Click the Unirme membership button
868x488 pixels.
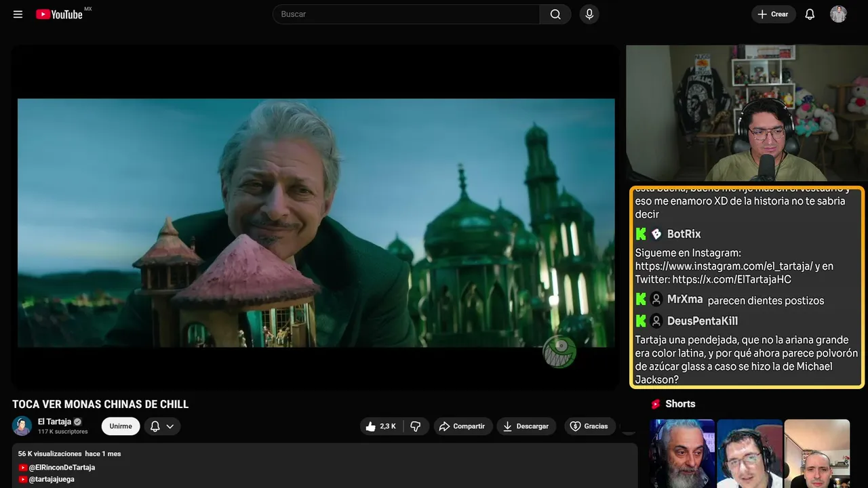121,426
